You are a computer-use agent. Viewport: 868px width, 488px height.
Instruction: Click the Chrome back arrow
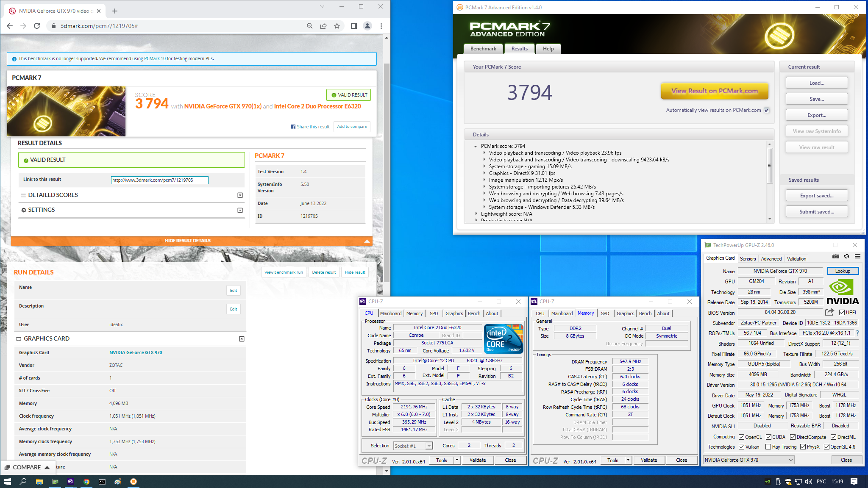(10, 26)
